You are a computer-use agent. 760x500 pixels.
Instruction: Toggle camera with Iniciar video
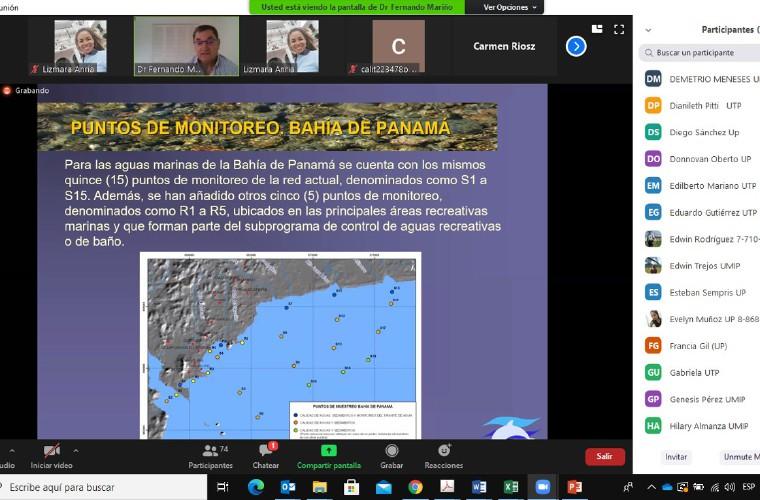pyautogui.click(x=51, y=452)
